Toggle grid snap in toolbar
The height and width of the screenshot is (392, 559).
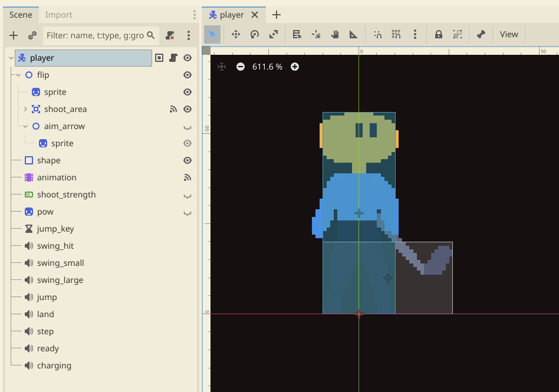coord(396,34)
